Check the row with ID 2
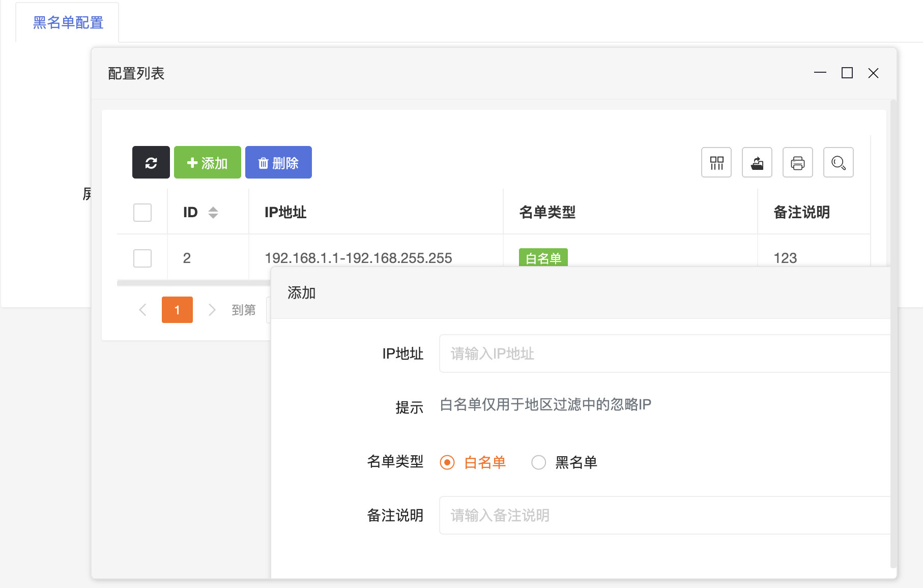923x588 pixels. point(142,258)
